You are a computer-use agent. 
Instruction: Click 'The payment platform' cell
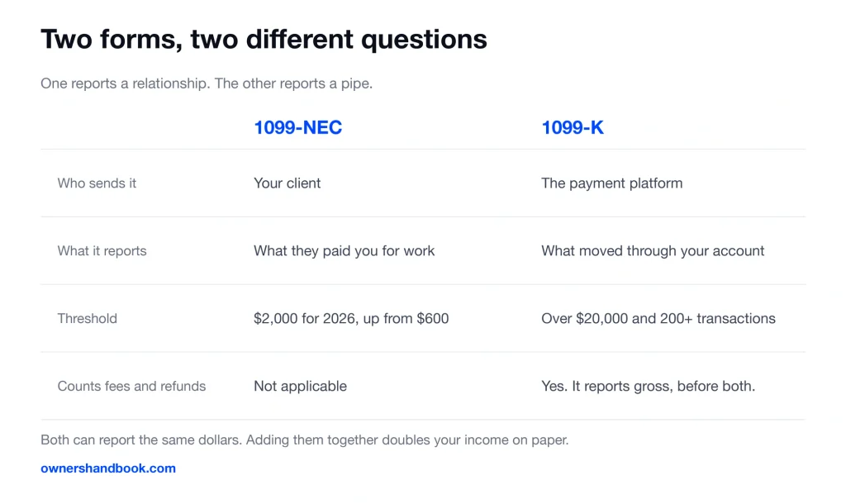[x=612, y=183]
